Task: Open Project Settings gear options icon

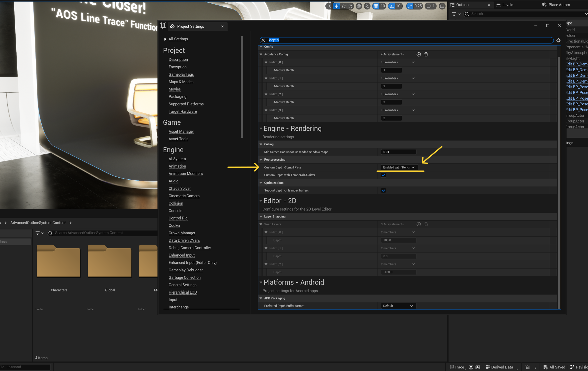Action: pyautogui.click(x=558, y=40)
